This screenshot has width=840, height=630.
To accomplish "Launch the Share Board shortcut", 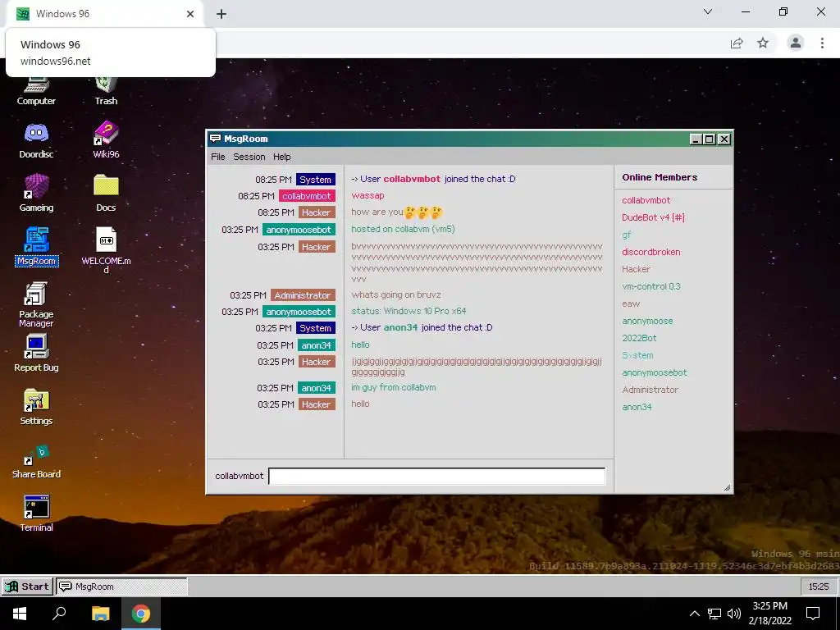I will coord(36,462).
